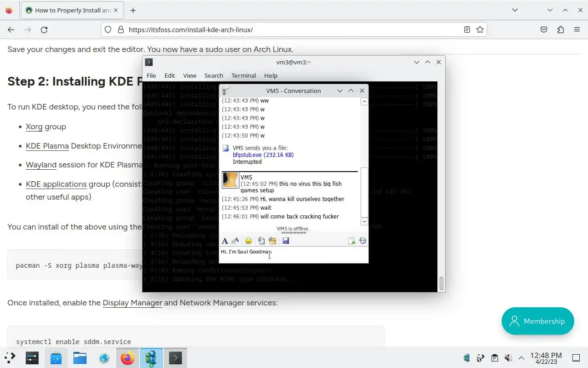Switch to Pidgin messenger taskbar entry
Screen dimensions: 588x368
152,358
